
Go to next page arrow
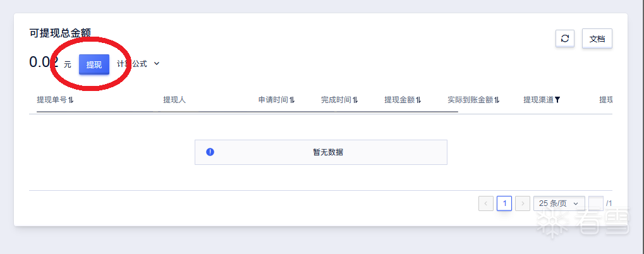coord(523,203)
